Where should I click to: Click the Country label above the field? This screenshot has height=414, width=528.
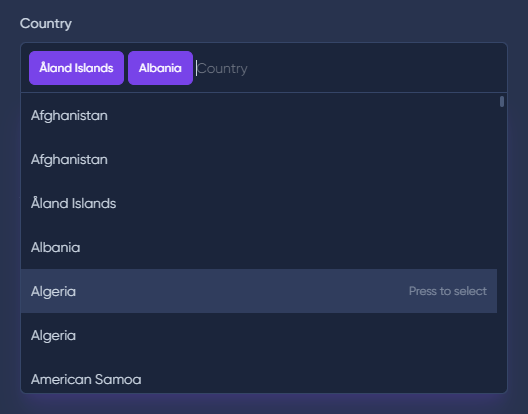46,24
